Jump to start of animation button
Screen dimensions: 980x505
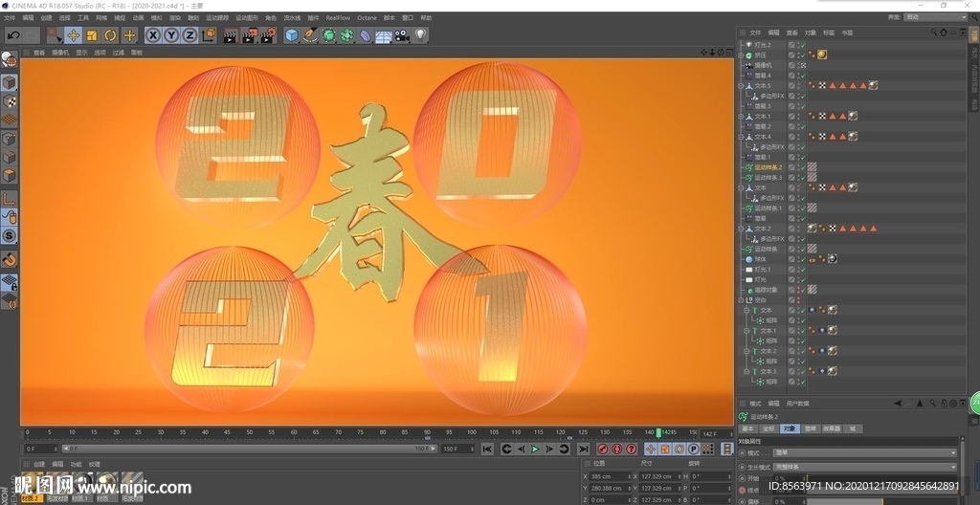tap(487, 449)
